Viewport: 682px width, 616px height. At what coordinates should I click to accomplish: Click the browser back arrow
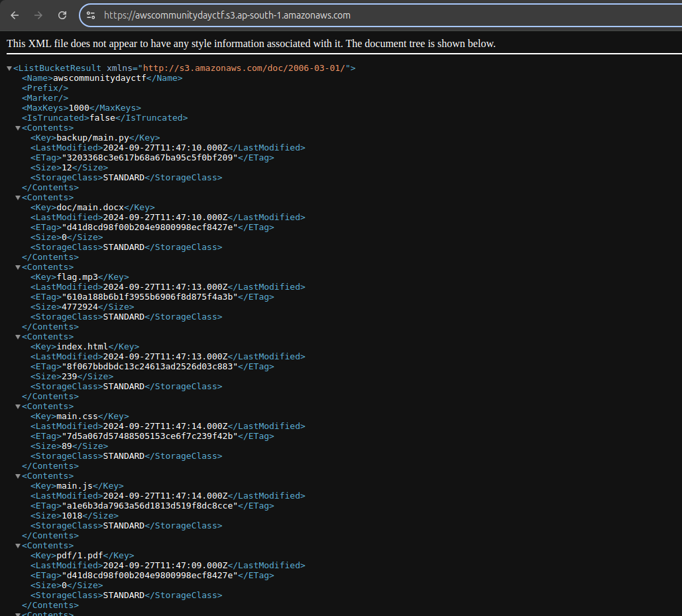15,15
